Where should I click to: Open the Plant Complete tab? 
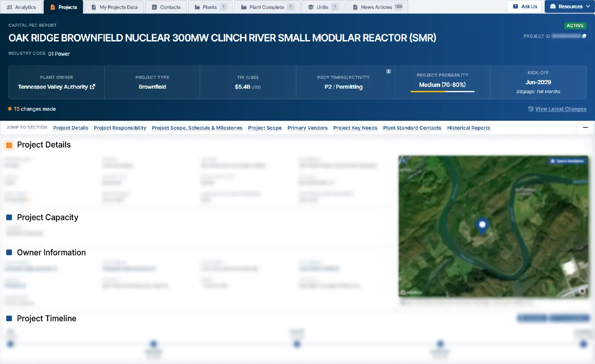tap(267, 7)
